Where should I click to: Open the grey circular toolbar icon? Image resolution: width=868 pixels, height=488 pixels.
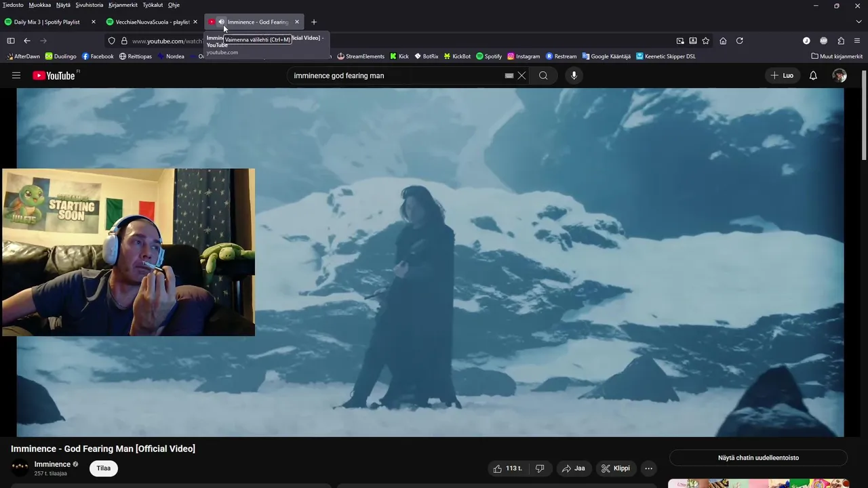pos(823,41)
